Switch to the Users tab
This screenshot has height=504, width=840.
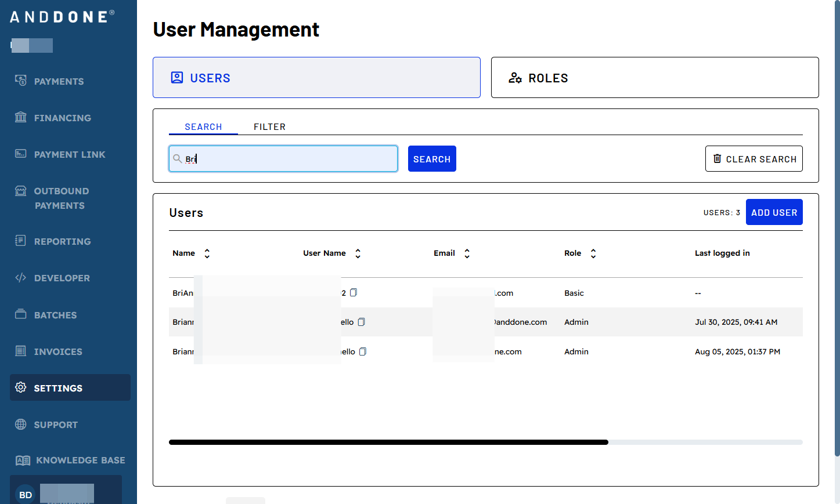click(316, 77)
